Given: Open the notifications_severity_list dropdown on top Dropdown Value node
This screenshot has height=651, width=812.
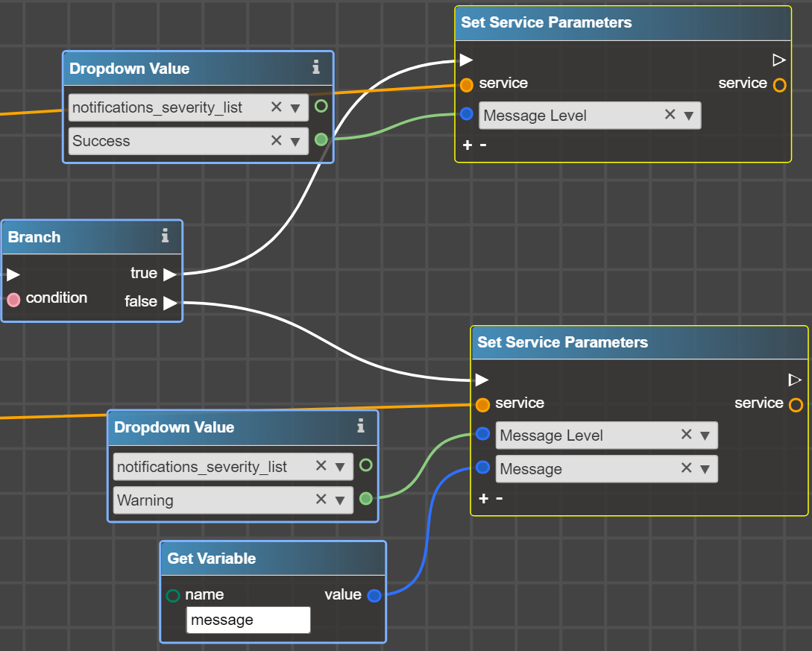Looking at the screenshot, I should tap(295, 107).
